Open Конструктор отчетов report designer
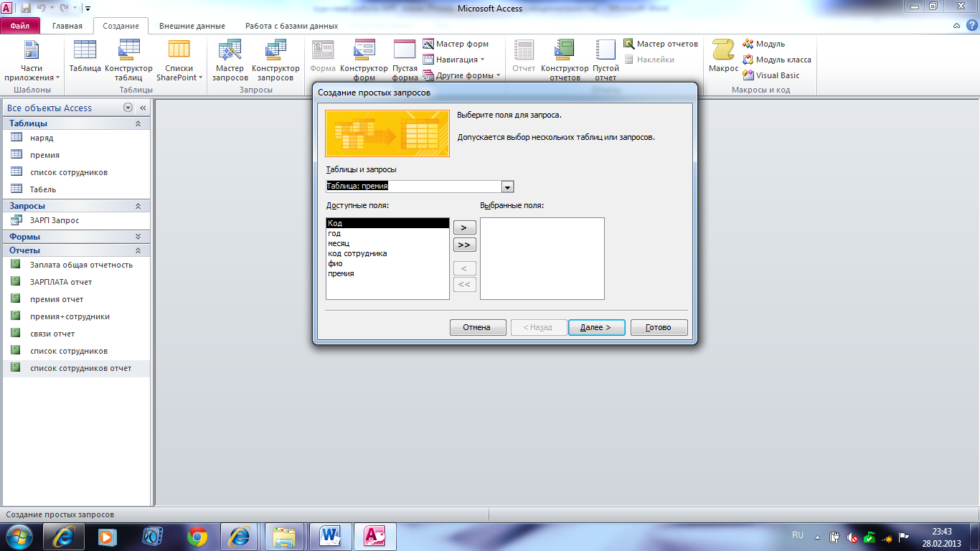Screen dimensions: 980x551 tap(565, 60)
